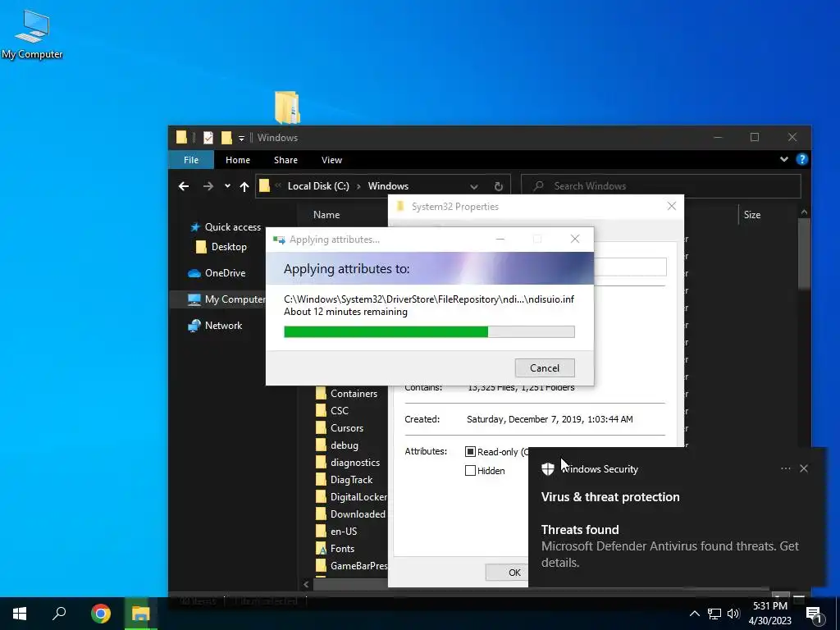Click the Windows Security shield icon

point(547,468)
